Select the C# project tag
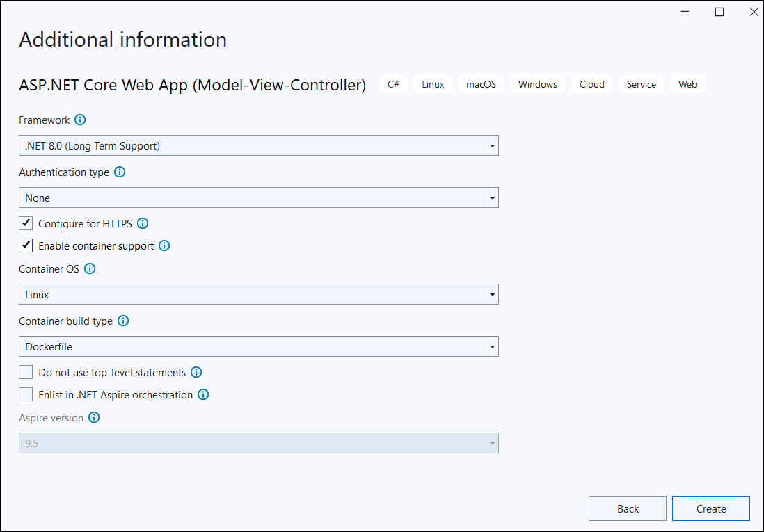The height and width of the screenshot is (532, 764). [x=393, y=83]
